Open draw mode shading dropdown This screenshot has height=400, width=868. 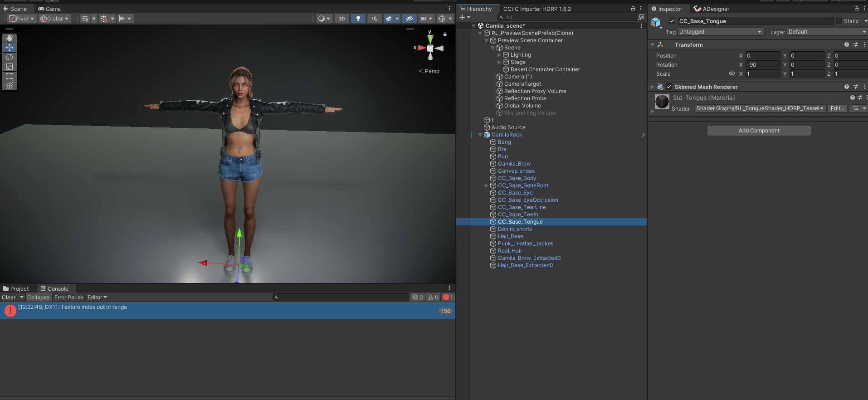coord(324,19)
